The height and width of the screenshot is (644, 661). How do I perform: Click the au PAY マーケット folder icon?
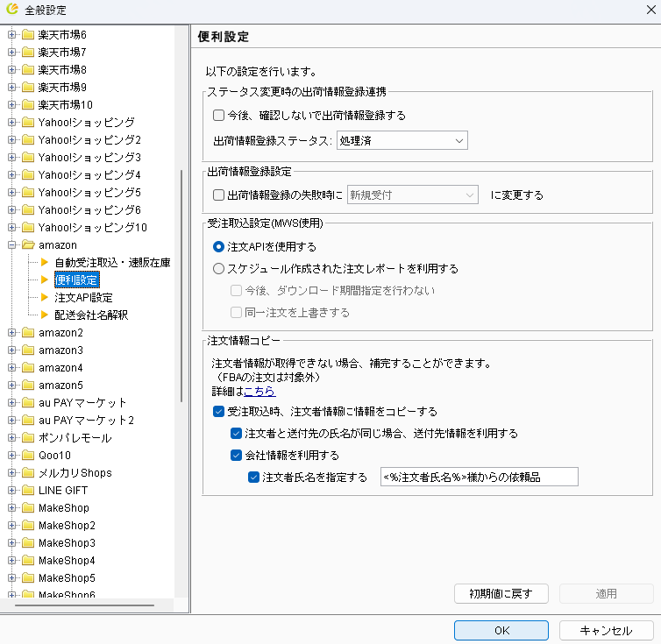pos(28,402)
